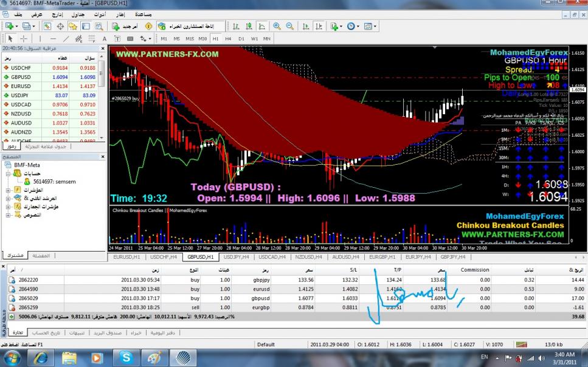The height and width of the screenshot is (367, 588).
Task: Select the horizontal line drawing tool
Action: (x=54, y=39)
